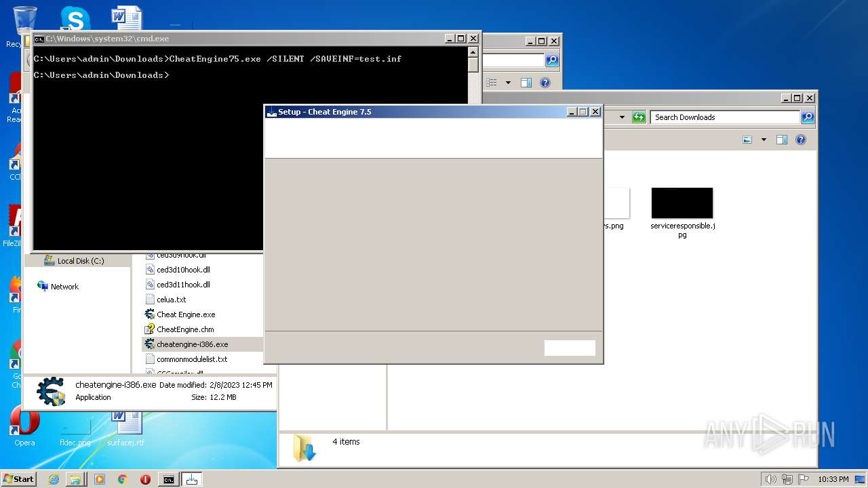
Task: Select commonmodulelist.txt in file list
Action: 192,359
